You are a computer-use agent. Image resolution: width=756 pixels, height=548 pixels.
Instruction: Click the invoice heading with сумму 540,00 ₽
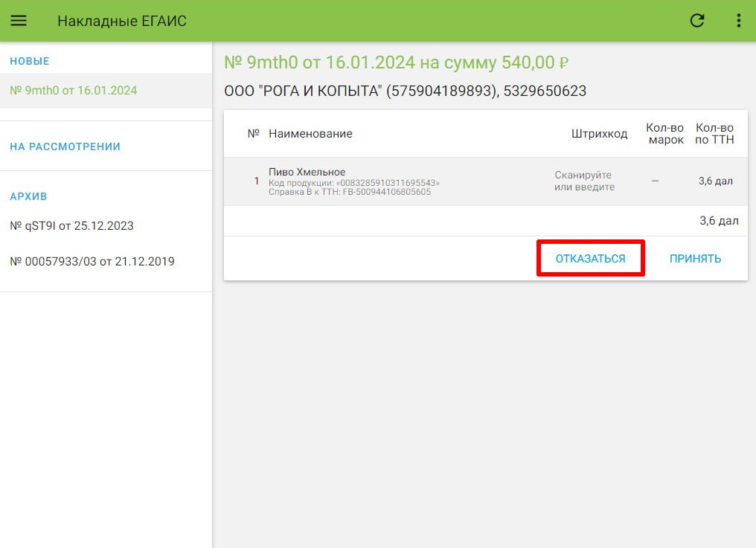pyautogui.click(x=397, y=62)
